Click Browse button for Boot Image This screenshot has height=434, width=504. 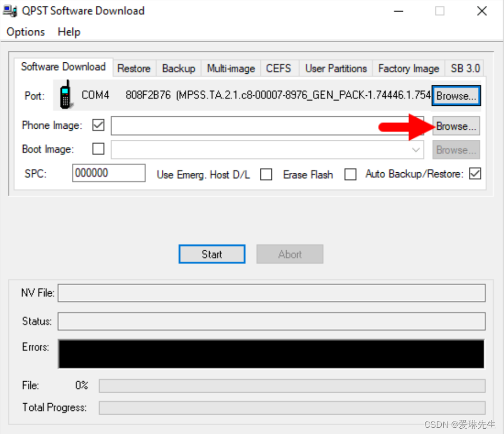pos(456,150)
